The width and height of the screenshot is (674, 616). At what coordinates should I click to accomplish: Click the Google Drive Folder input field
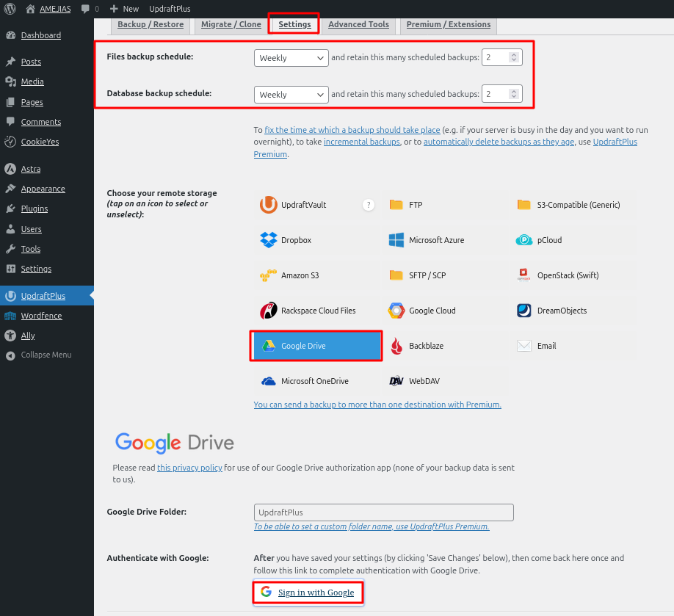tap(383, 512)
